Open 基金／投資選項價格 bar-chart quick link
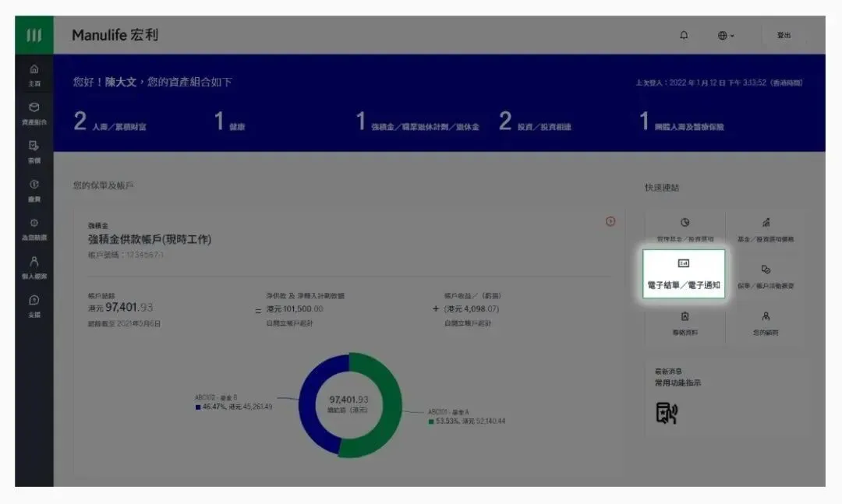 [x=766, y=230]
